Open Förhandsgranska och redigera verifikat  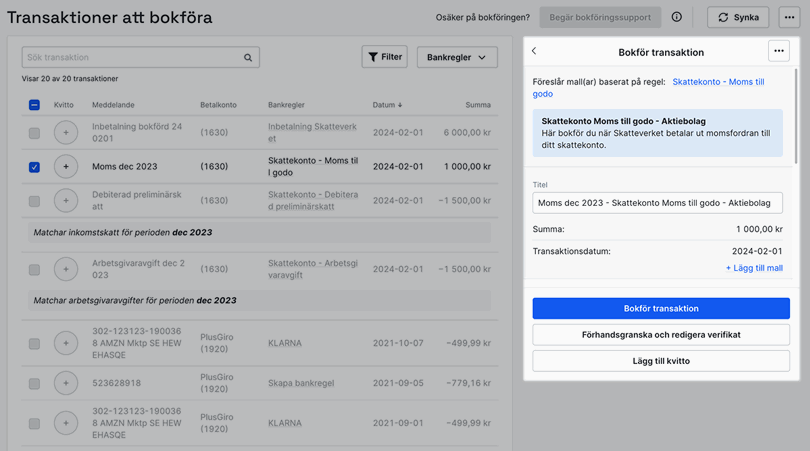point(660,334)
